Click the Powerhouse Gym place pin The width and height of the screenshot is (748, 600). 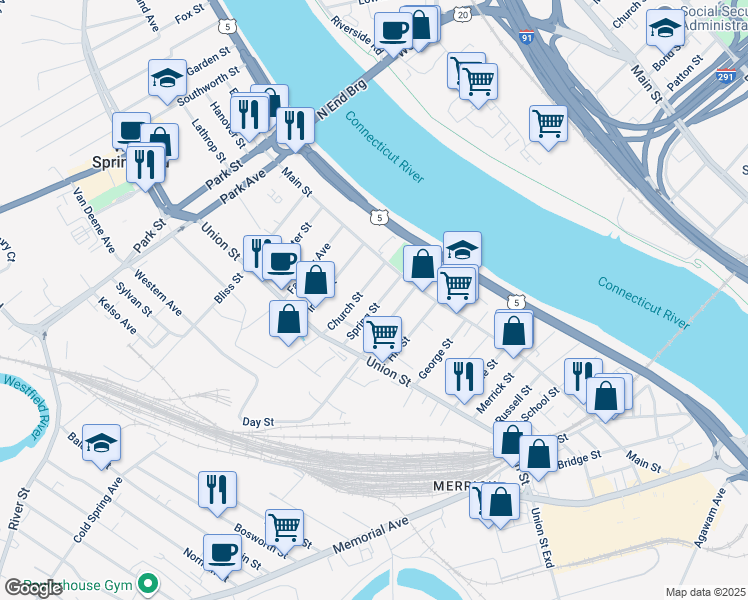click(148, 584)
